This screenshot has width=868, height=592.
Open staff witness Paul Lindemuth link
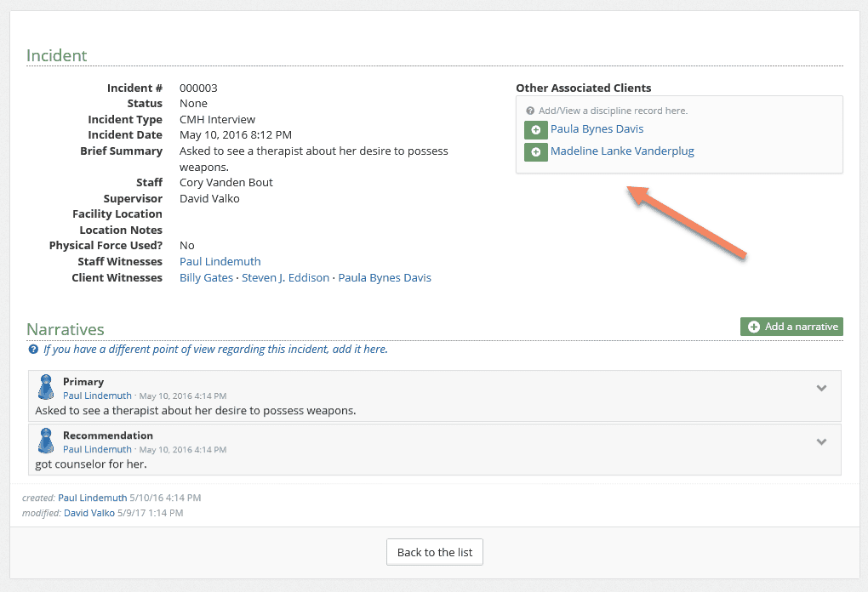220,262
